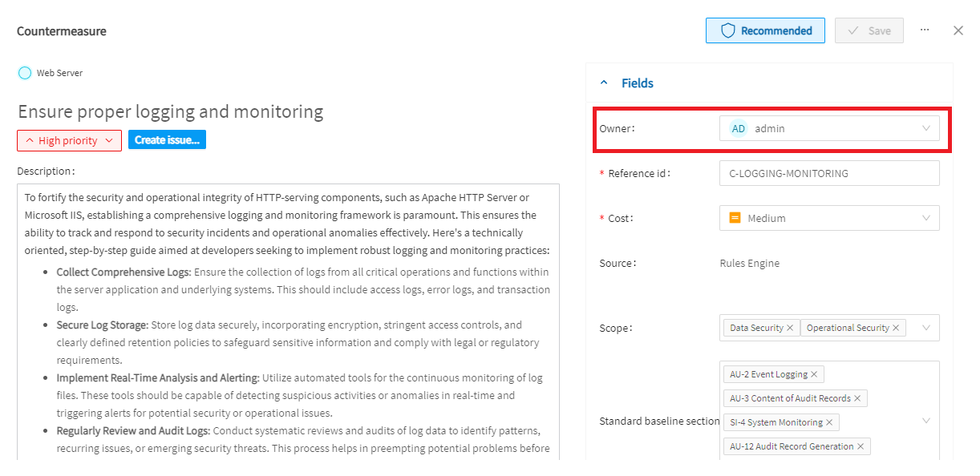
Task: Click the Create issue button
Action: [168, 140]
